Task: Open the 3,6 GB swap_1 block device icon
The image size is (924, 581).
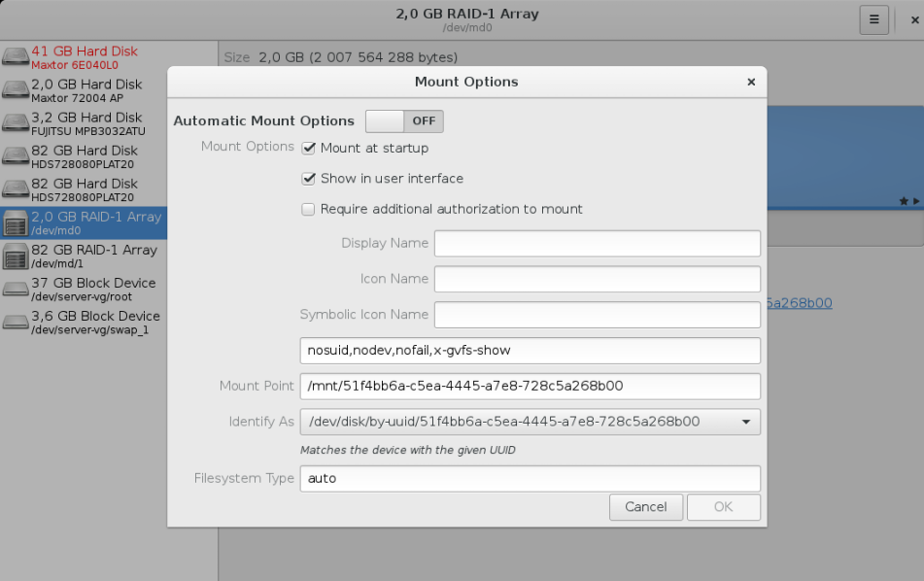Action: pos(16,322)
